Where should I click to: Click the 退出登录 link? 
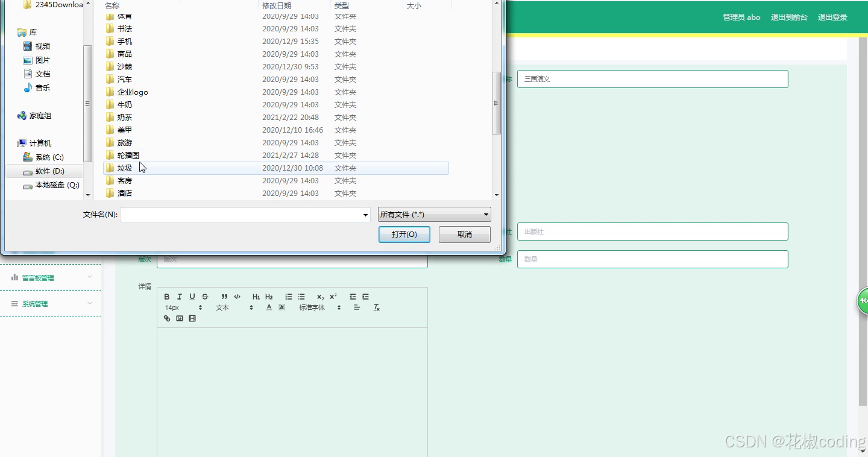point(832,17)
